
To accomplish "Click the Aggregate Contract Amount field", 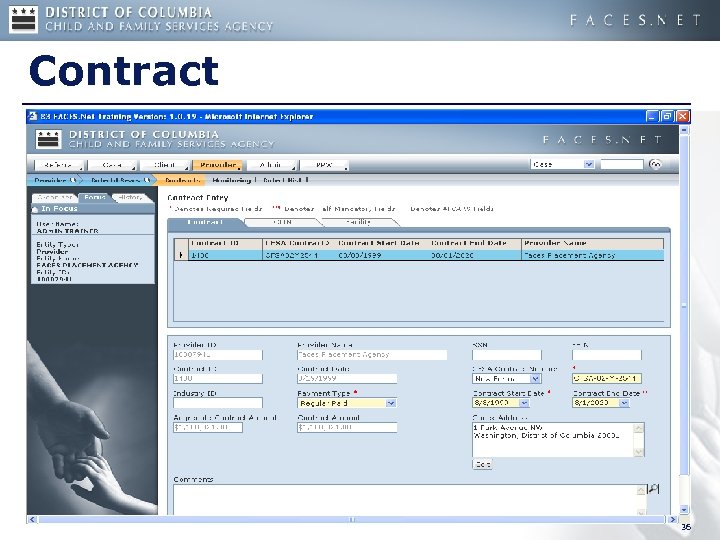I will point(208,428).
